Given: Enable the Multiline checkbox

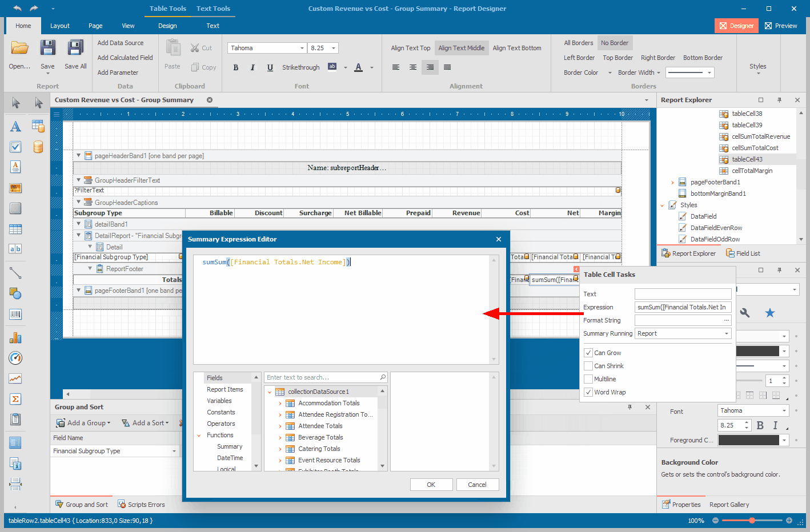Looking at the screenshot, I should pyautogui.click(x=588, y=379).
